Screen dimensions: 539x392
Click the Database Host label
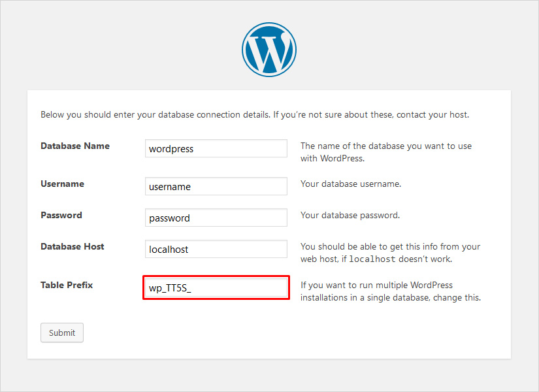coord(73,246)
